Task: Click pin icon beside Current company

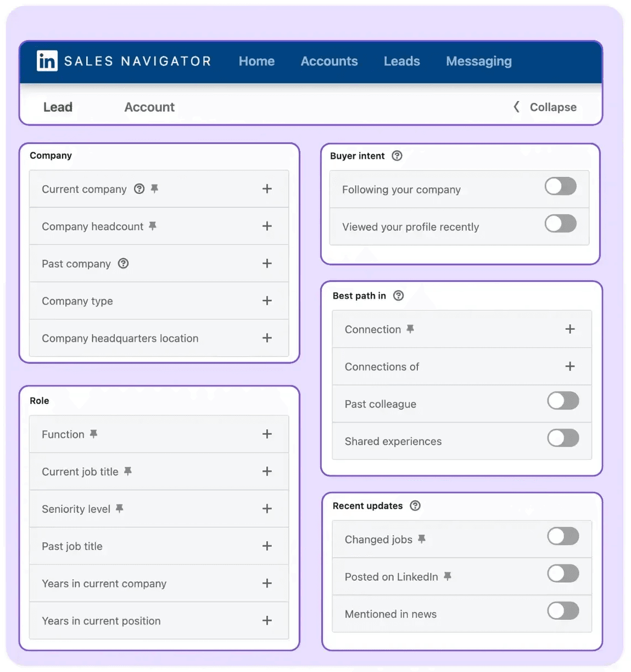Action: pos(154,188)
